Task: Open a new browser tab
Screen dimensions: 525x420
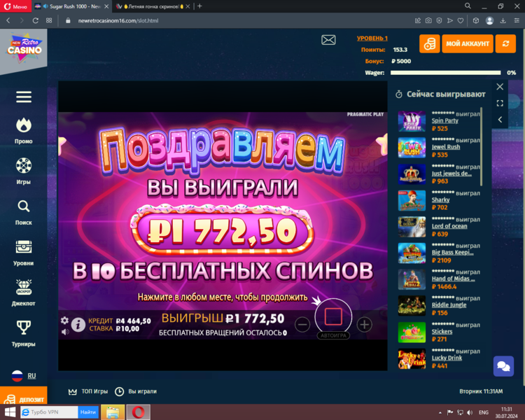Action: pyautogui.click(x=199, y=6)
